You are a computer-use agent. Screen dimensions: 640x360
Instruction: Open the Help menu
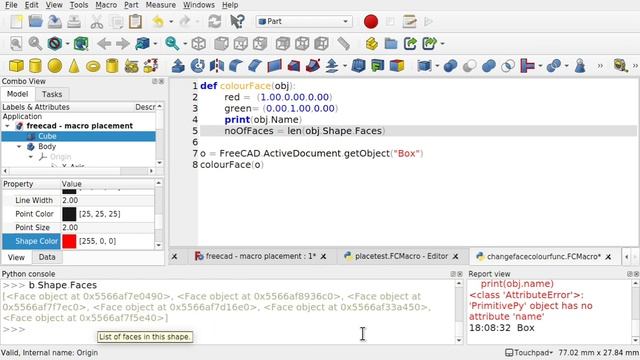230,5
